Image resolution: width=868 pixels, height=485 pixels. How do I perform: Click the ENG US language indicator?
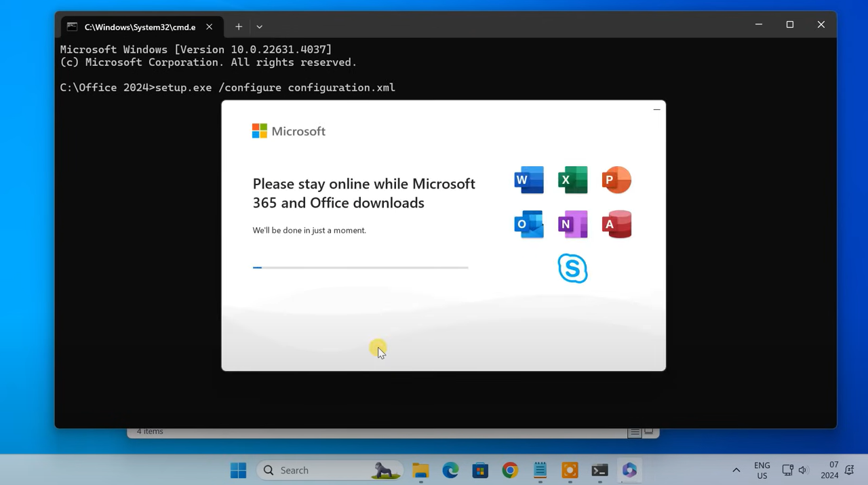(x=762, y=470)
